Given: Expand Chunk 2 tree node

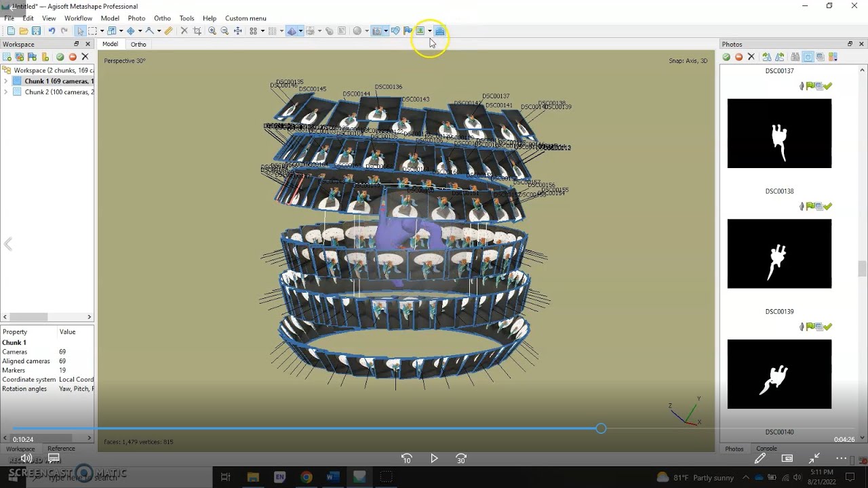Looking at the screenshot, I should coord(6,92).
